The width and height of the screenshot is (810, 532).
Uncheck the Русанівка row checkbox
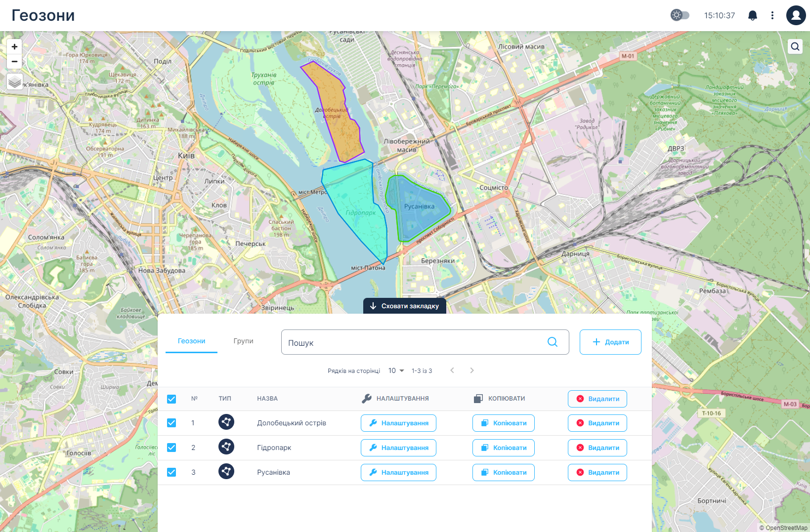coord(171,472)
